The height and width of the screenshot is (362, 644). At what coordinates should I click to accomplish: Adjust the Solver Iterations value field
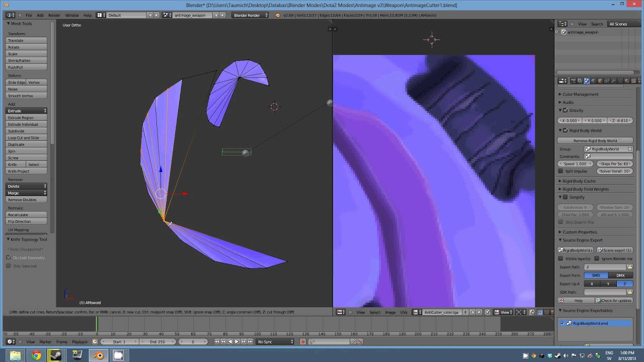tap(614, 171)
